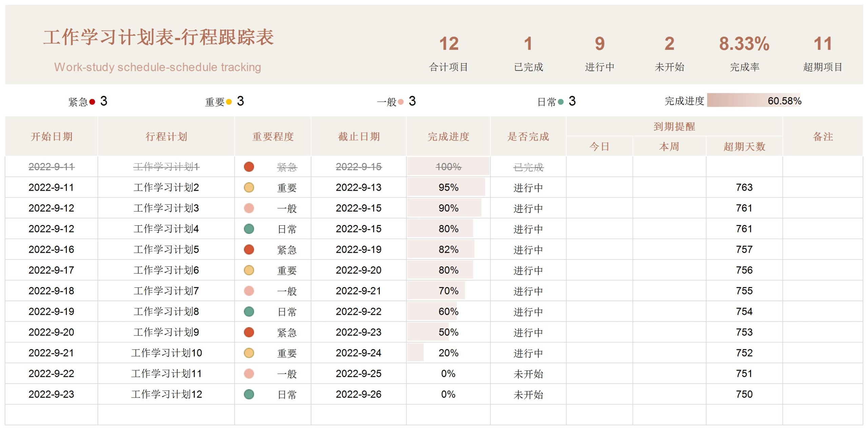Click the 超期项目 count 11
Image resolution: width=868 pixels, height=430 pixels.
823,44
